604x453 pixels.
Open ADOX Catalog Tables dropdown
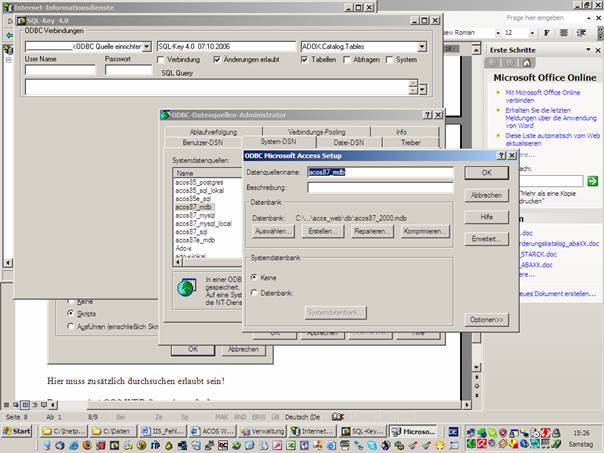[x=422, y=47]
